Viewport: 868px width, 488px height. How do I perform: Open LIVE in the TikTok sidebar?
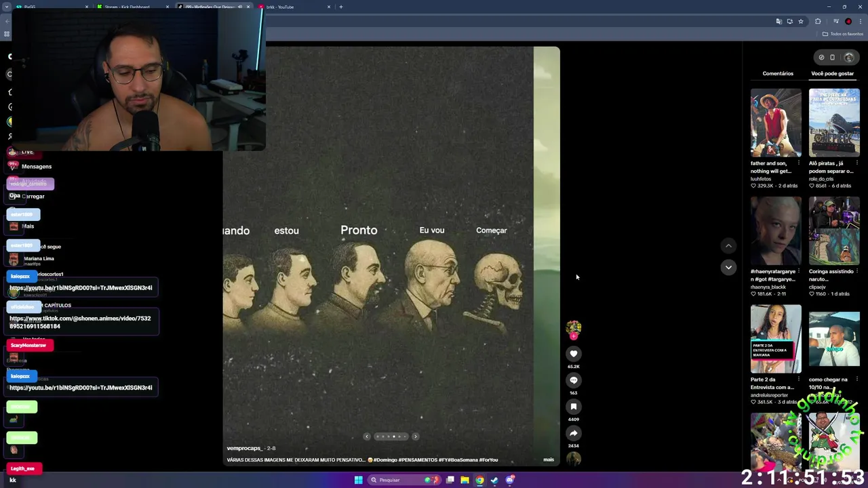coord(27,152)
